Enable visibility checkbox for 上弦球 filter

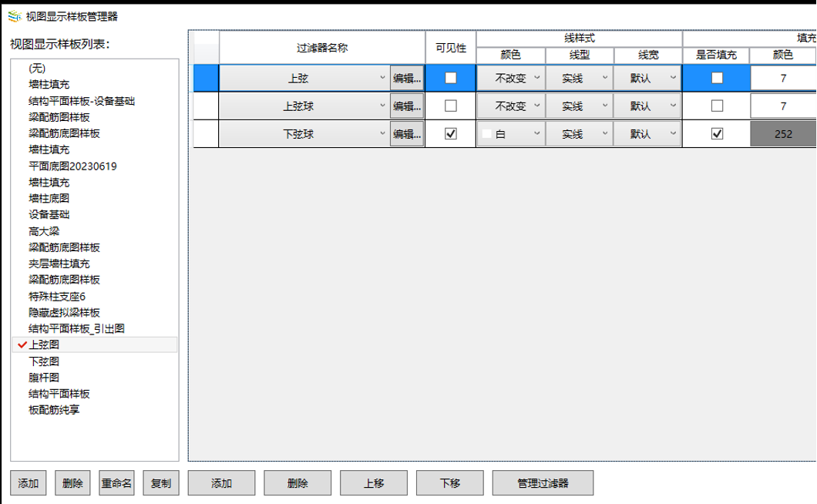click(x=451, y=106)
